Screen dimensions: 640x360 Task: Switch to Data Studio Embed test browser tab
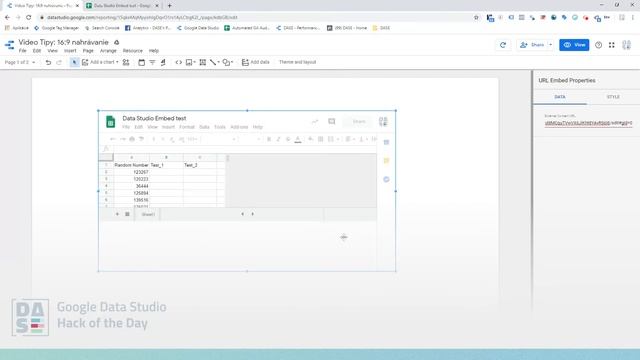pos(122,6)
